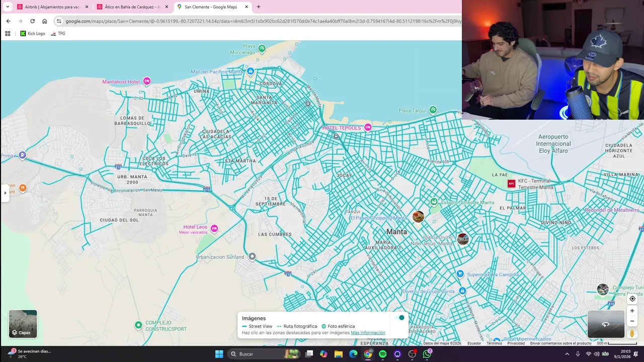This screenshot has height=362, width=644.
Task: Open the Capas layers thumbnail
Action: coord(23,324)
